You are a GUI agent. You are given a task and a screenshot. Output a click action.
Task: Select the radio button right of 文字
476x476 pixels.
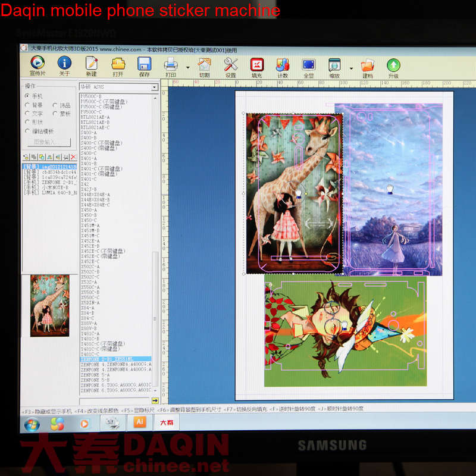pos(55,114)
